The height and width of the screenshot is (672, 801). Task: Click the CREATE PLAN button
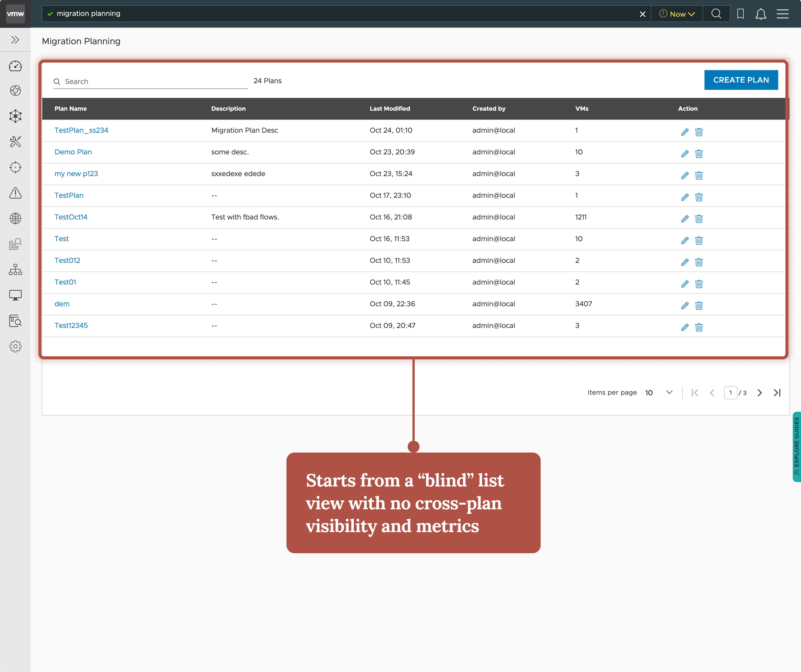[741, 80]
